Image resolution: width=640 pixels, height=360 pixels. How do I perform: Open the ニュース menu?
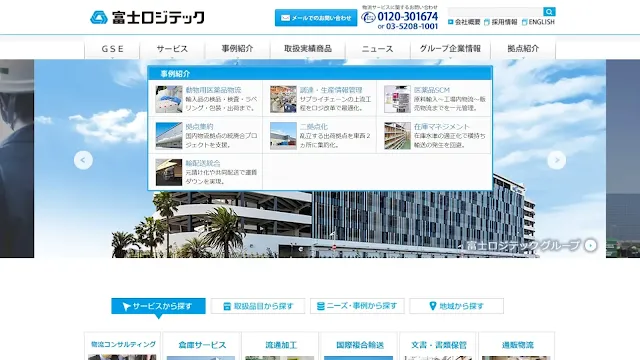(x=378, y=49)
